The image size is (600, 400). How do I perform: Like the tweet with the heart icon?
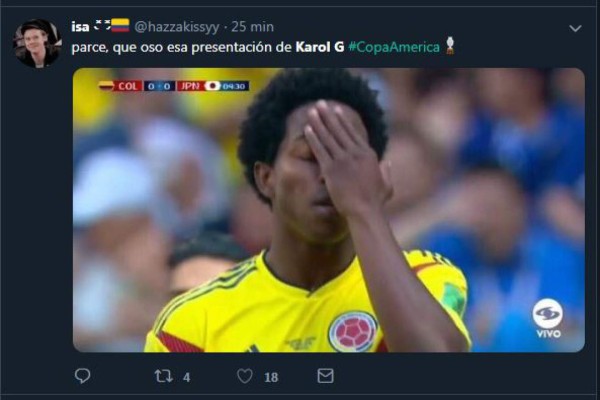(245, 376)
